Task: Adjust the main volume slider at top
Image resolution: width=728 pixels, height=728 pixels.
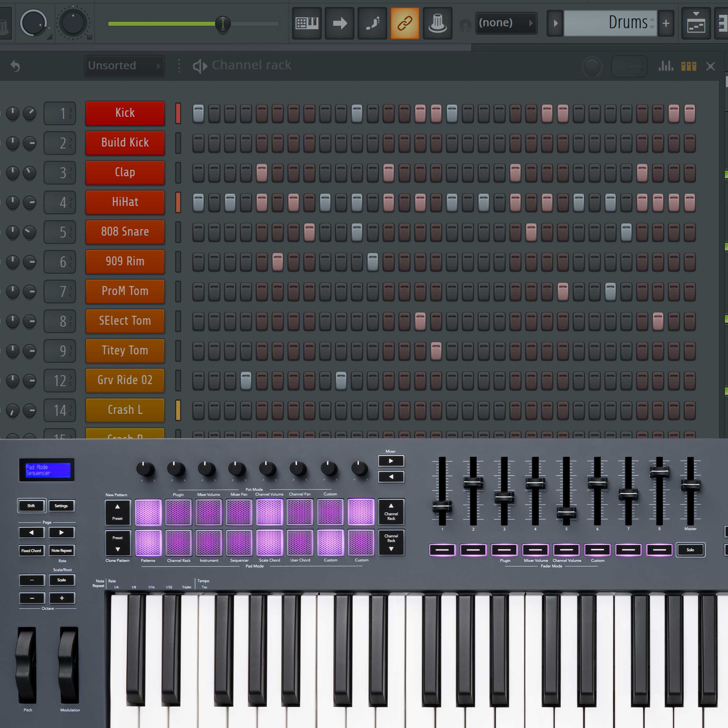Action: 222,23
